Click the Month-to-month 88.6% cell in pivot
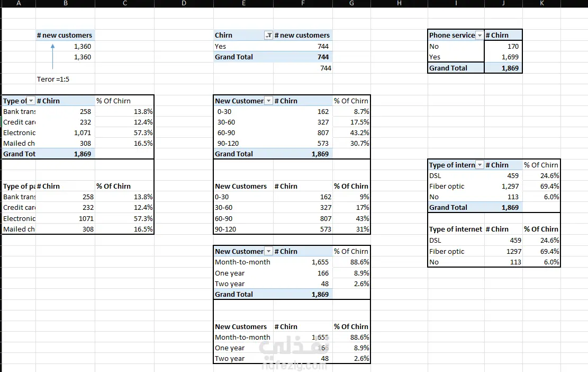The image size is (588, 372). pyautogui.click(x=351, y=262)
